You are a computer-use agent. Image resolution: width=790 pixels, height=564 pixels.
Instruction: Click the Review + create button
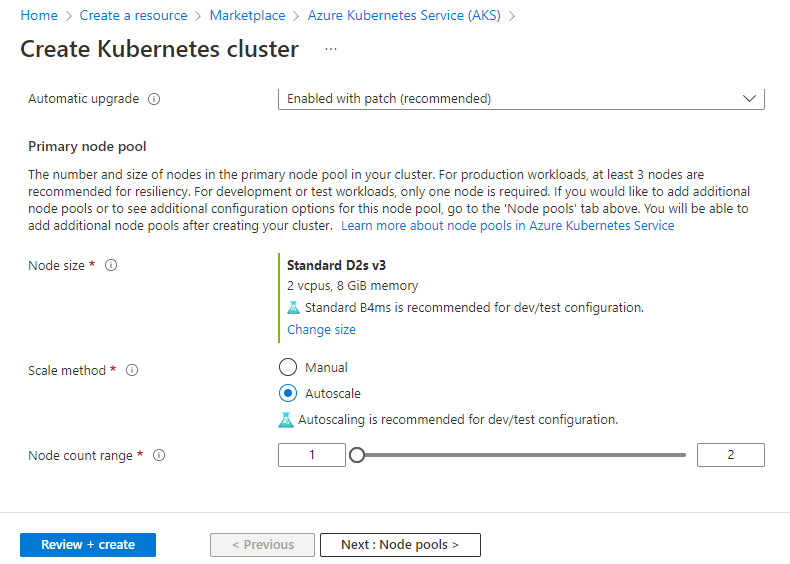[x=88, y=545]
